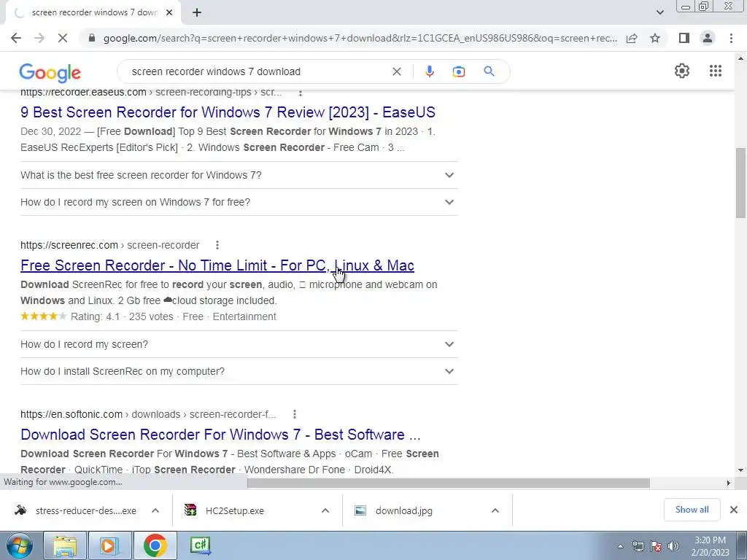Click scroll right arrow on horizontal scrollbar
Image resolution: width=747 pixels, height=560 pixels.
728,483
